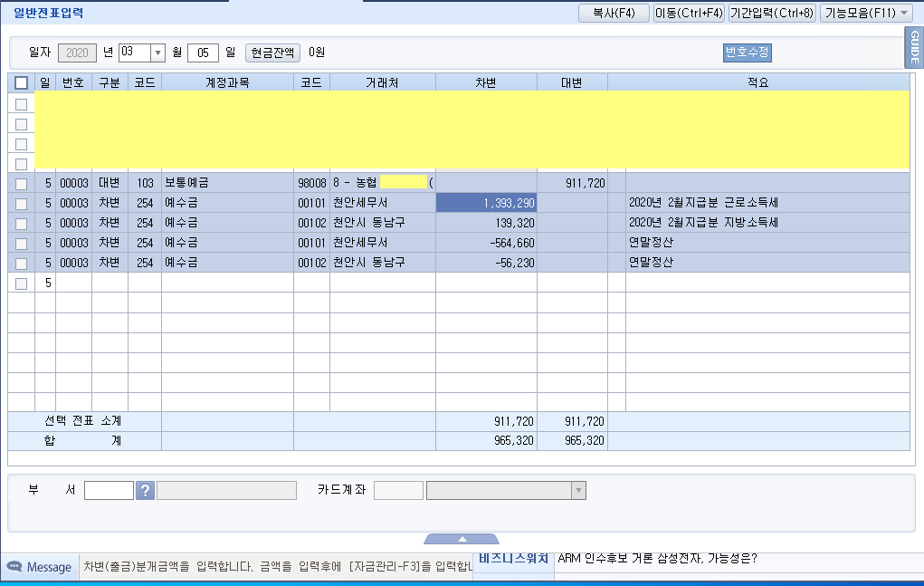Viewport: 924px width, 586px height.
Task: Click the year field 2020
Action: pyautogui.click(x=77, y=53)
